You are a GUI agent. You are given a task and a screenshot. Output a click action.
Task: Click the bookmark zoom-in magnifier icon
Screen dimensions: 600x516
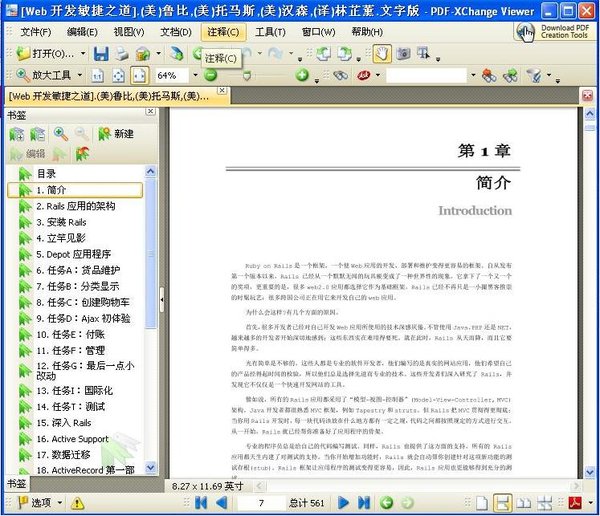(60, 134)
